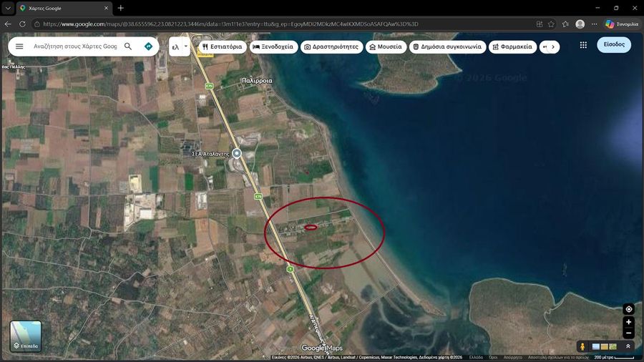Open the Google Maps hamburger menu
This screenshot has width=644, height=362.
click(19, 47)
